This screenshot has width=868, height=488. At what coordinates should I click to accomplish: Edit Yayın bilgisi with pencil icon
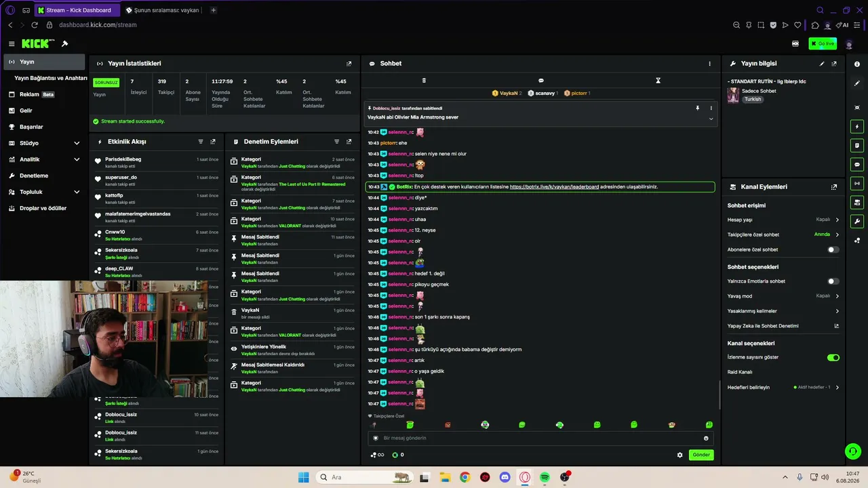822,64
